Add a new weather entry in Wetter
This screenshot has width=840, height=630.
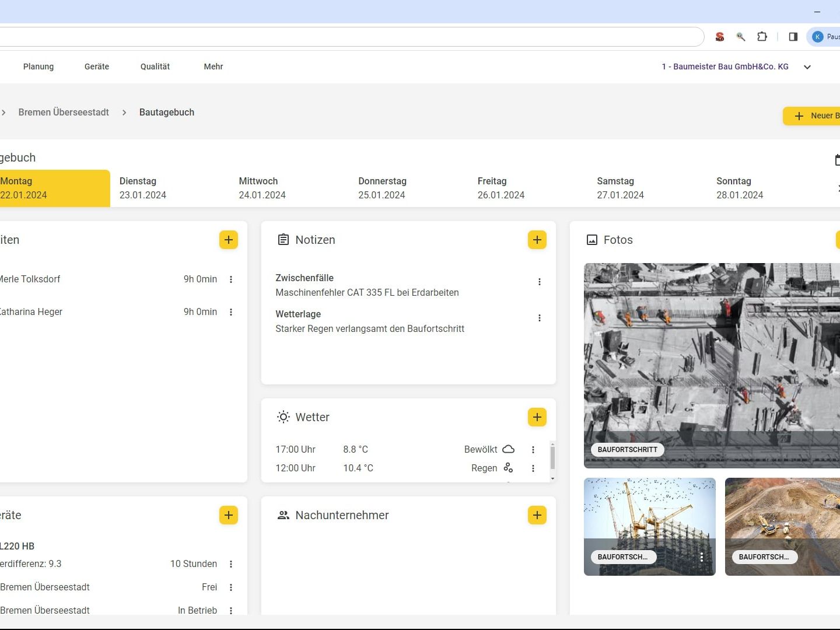[x=537, y=417]
